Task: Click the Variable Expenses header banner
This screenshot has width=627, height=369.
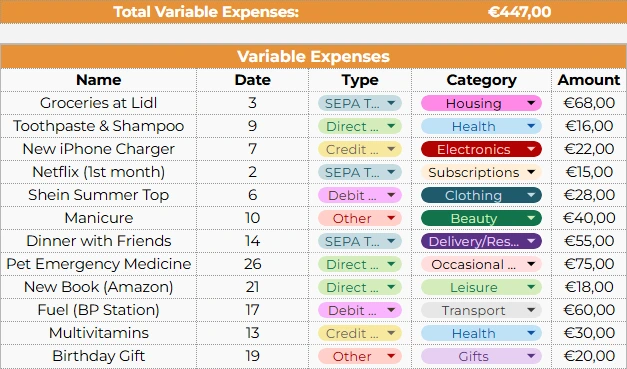Action: click(x=314, y=56)
